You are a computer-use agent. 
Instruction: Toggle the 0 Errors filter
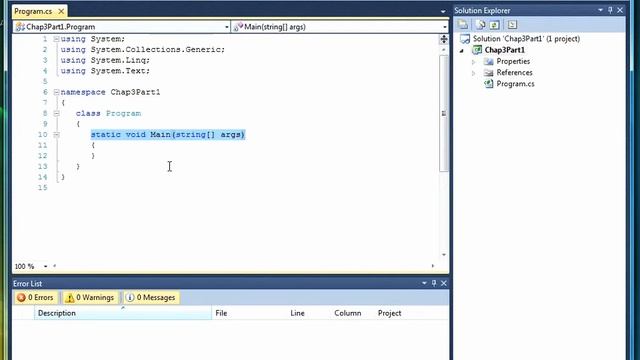[36, 298]
